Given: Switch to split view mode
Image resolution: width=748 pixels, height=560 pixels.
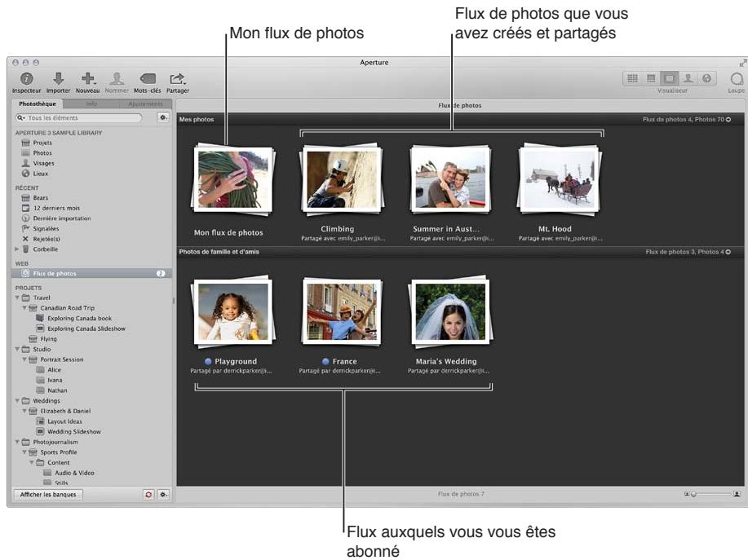Looking at the screenshot, I should pyautogui.click(x=651, y=78).
